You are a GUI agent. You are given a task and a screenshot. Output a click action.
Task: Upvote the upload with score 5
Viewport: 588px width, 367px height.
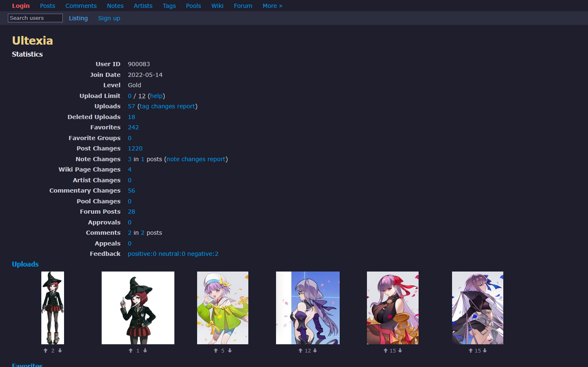[216, 350]
